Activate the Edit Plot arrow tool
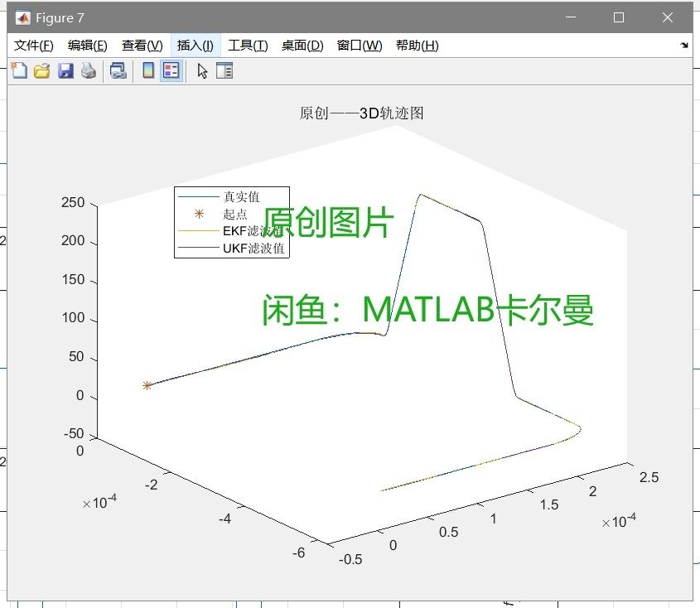 click(x=202, y=71)
